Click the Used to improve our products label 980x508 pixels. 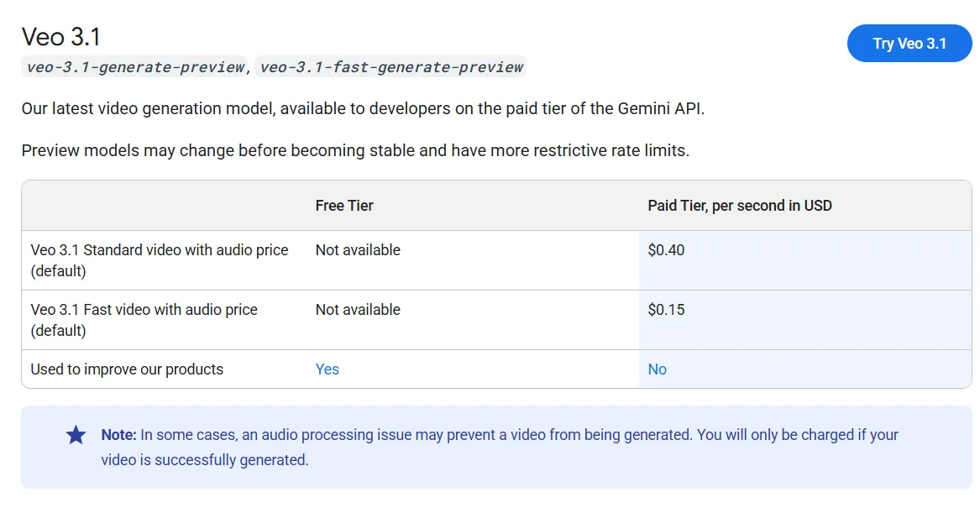(x=127, y=369)
